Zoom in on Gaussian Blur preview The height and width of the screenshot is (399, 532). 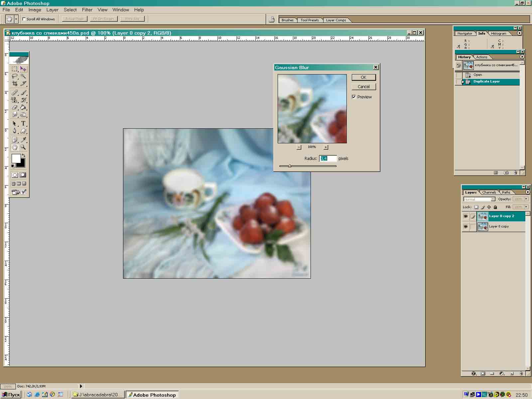[326, 147]
